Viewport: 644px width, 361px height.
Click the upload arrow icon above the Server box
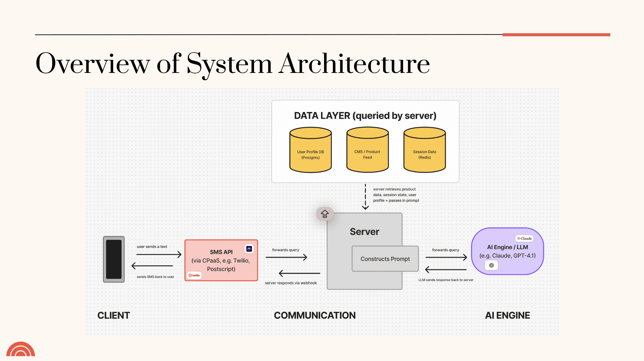325,214
